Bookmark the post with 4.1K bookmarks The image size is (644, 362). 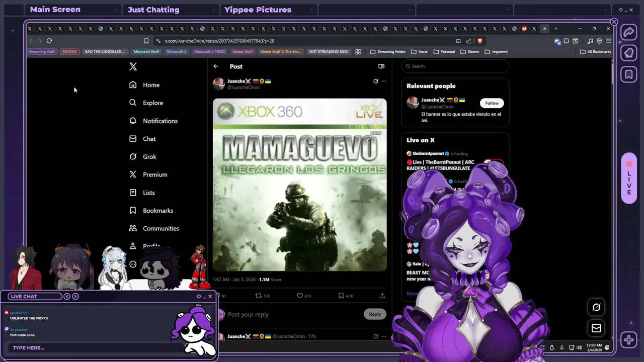tap(346, 296)
